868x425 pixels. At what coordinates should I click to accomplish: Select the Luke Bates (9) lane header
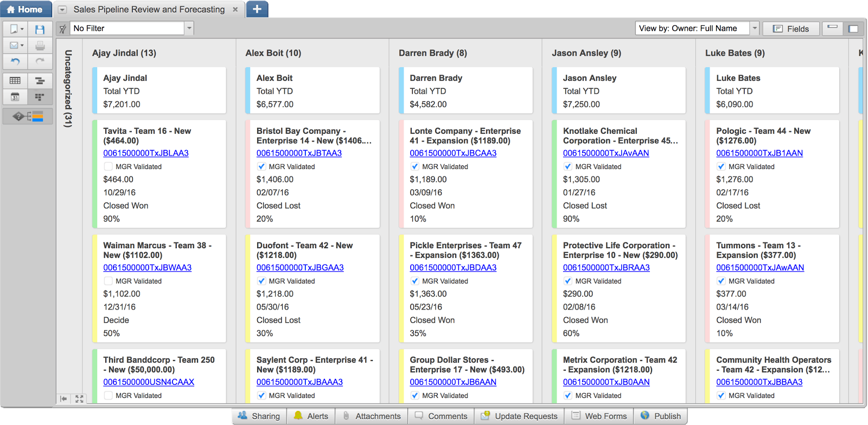tap(735, 53)
